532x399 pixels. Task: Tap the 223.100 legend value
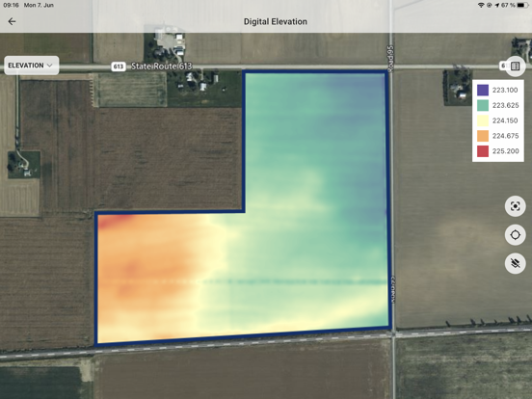tap(505, 90)
